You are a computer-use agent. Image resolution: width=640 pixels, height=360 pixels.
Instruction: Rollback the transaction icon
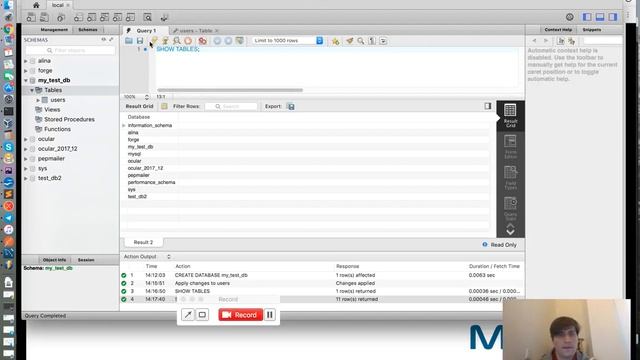tap(228, 41)
